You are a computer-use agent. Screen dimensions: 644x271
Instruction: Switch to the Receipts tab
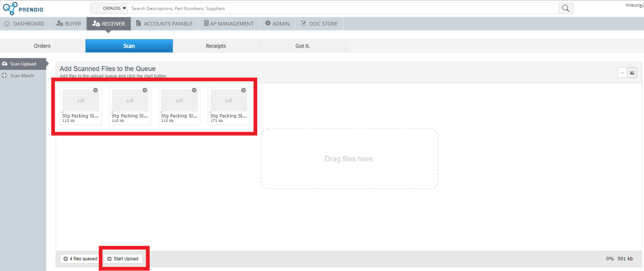[216, 46]
